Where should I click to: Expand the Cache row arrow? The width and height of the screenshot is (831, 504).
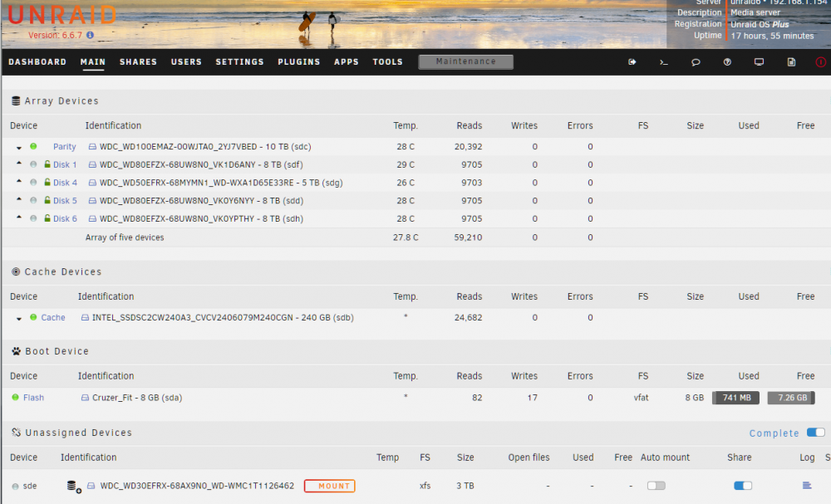pos(19,319)
